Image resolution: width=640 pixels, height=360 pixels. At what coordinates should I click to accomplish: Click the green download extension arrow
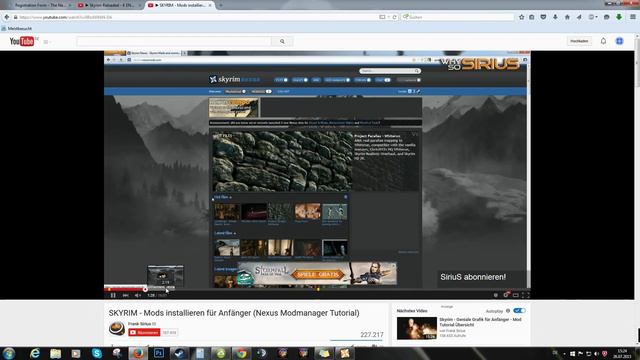point(619,17)
